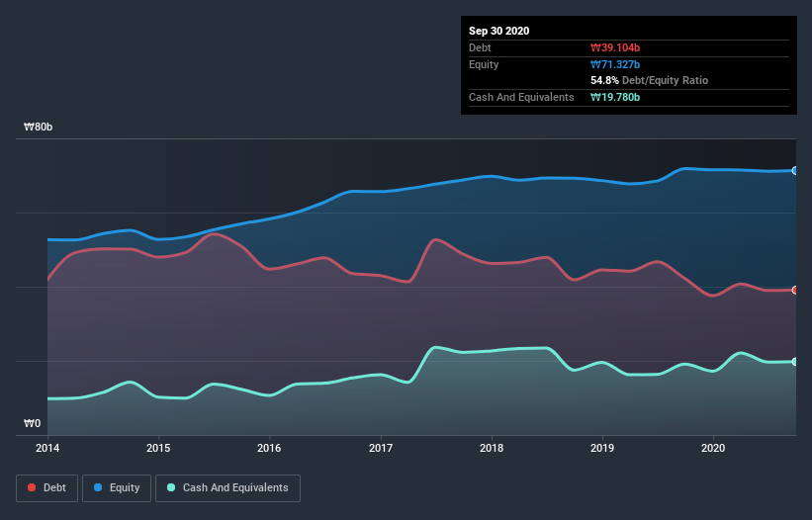Image resolution: width=812 pixels, height=520 pixels.
Task: Click the ₩80b y-axis label
Action: tap(38, 128)
